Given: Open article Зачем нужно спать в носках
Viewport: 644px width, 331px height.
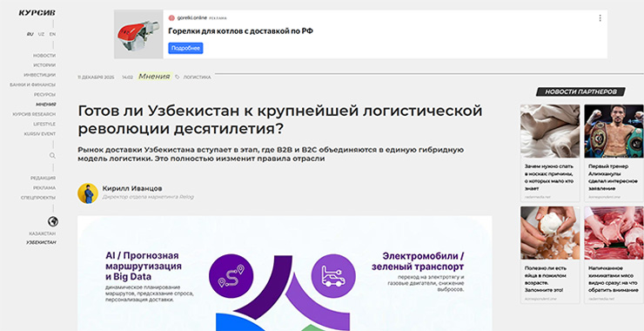Looking at the screenshot, I should point(549,178).
